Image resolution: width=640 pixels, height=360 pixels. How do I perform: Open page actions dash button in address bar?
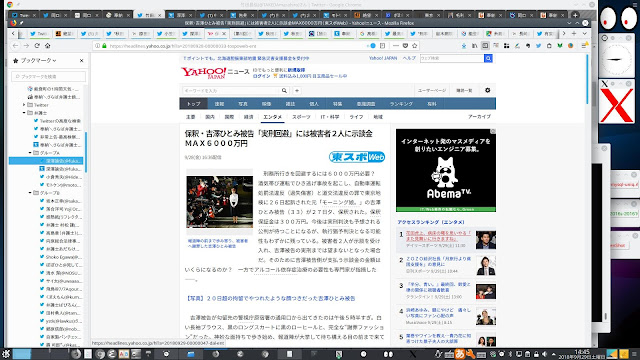coord(396,46)
